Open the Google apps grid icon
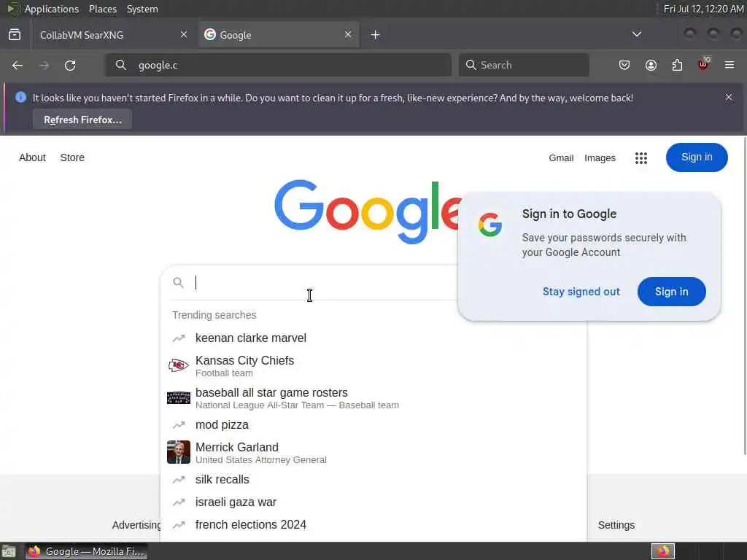The image size is (747, 560). (x=640, y=157)
